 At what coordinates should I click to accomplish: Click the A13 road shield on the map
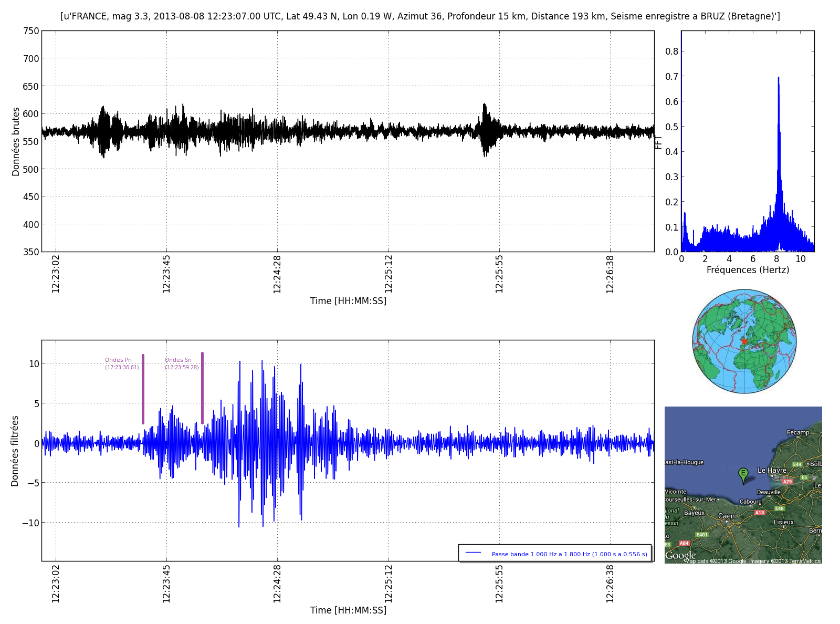tap(760, 513)
